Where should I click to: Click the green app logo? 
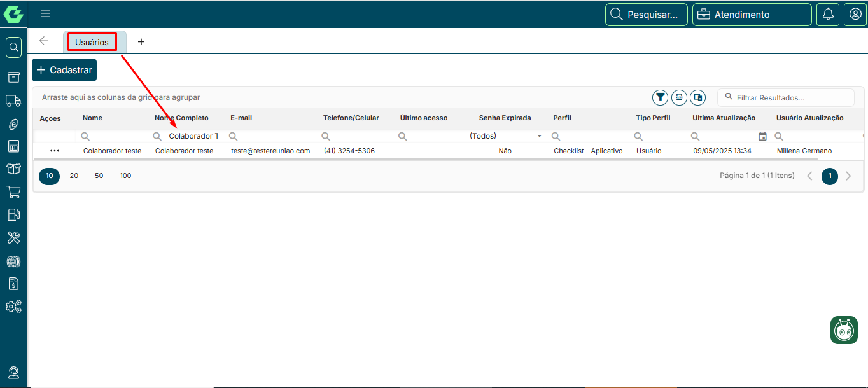click(x=13, y=14)
